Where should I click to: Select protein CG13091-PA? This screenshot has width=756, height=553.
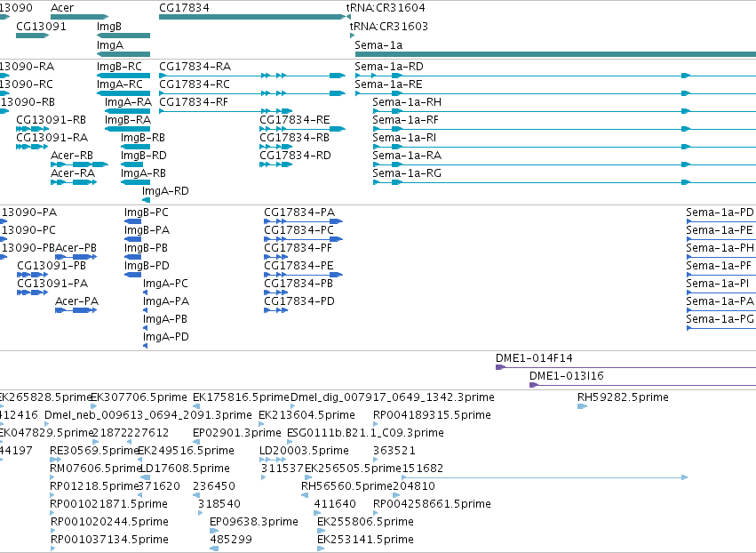pos(32,293)
